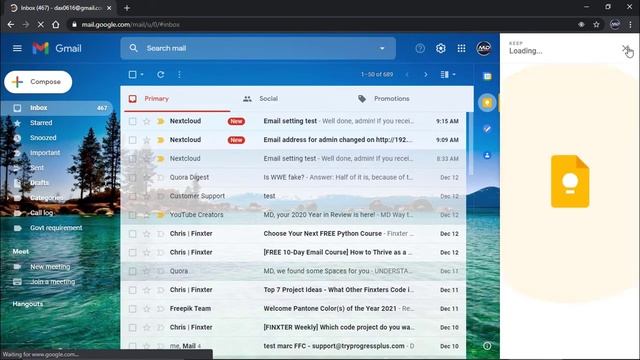The height and width of the screenshot is (360, 640).
Task: Open a new browser tab
Action: [x=127, y=8]
